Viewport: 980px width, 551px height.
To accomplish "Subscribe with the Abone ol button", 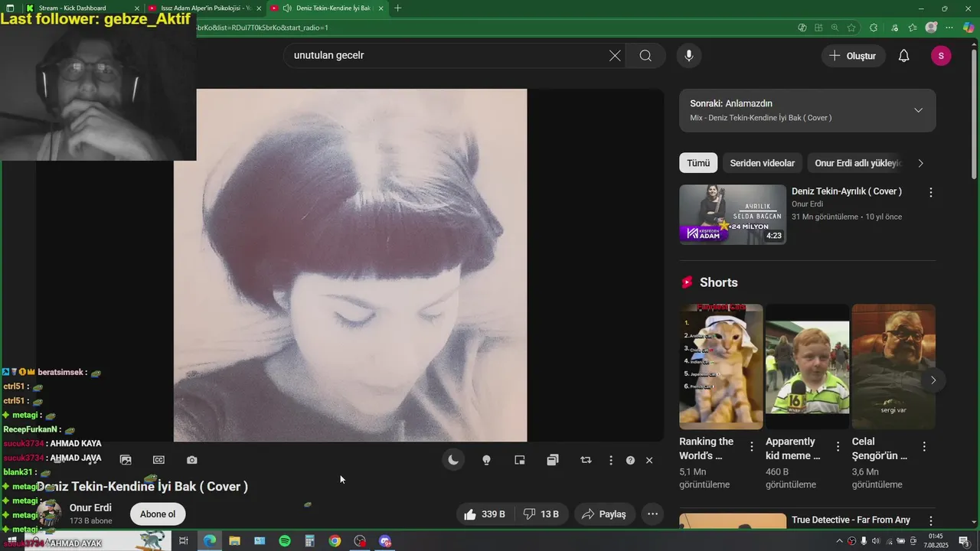I will 158,514.
